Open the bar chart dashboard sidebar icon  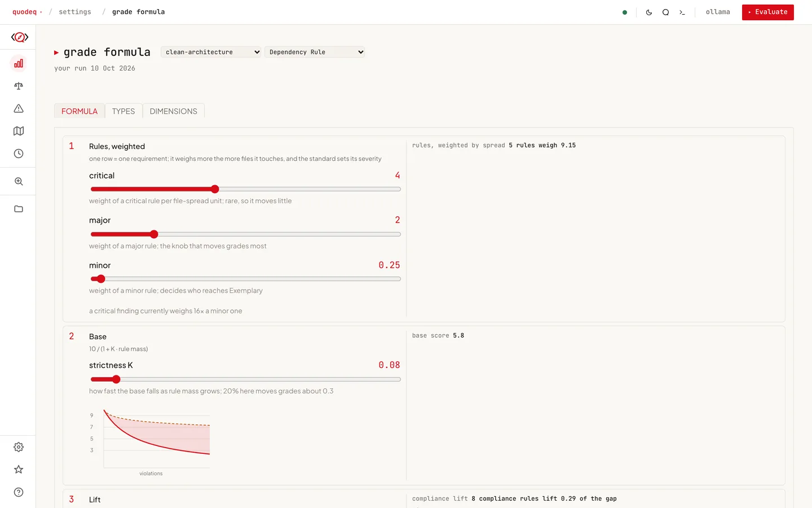[19, 63]
